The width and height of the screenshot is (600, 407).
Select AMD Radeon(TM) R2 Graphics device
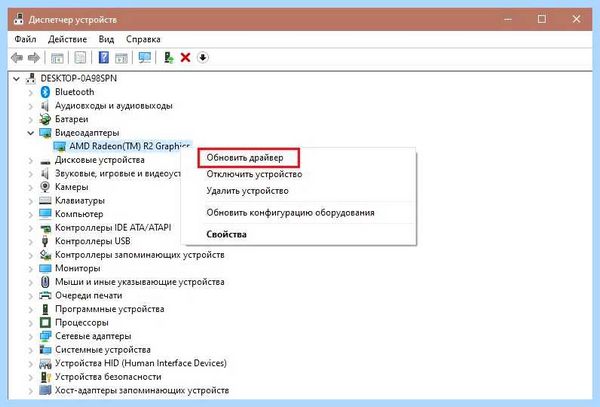[x=129, y=146]
